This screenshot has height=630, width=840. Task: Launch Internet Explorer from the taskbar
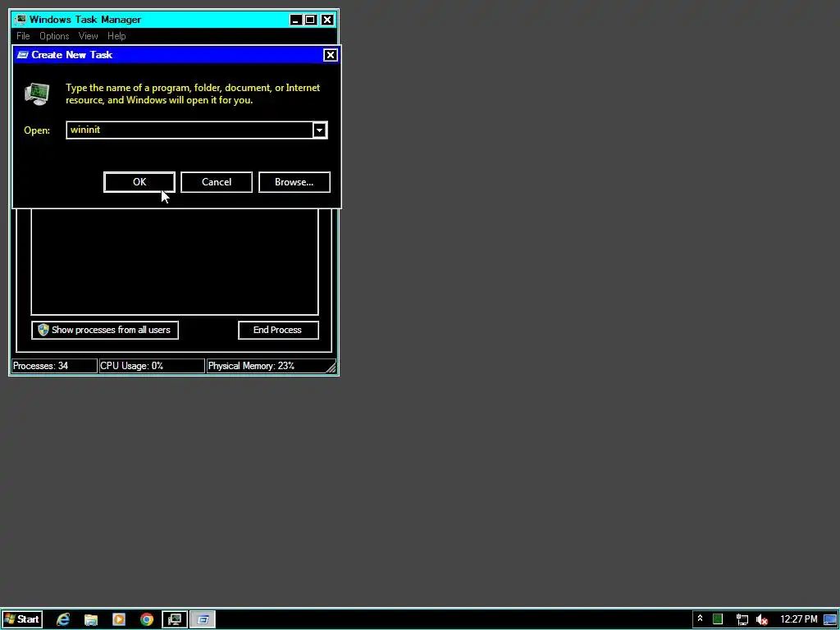(x=63, y=620)
